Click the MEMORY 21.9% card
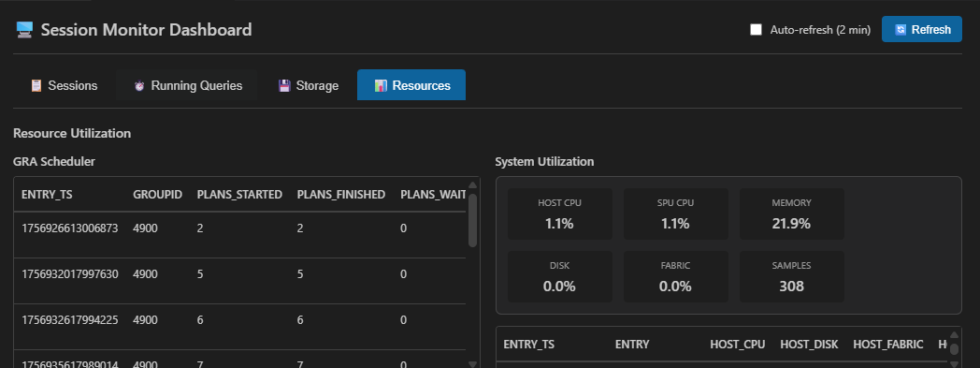 point(792,214)
